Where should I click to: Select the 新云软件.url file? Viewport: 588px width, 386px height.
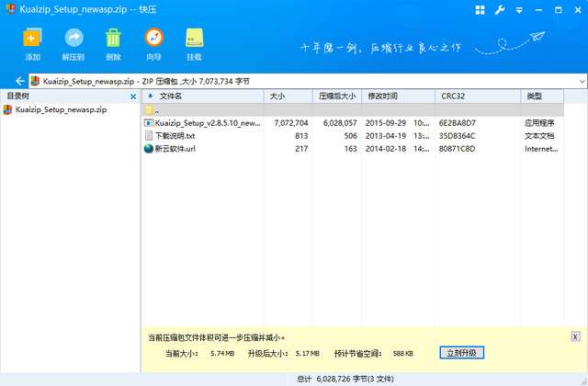coord(353,149)
